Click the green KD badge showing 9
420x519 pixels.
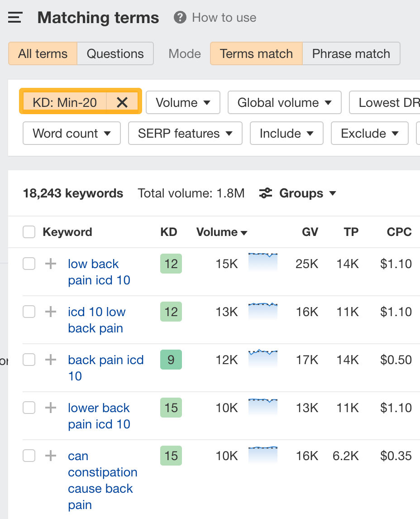click(x=171, y=360)
